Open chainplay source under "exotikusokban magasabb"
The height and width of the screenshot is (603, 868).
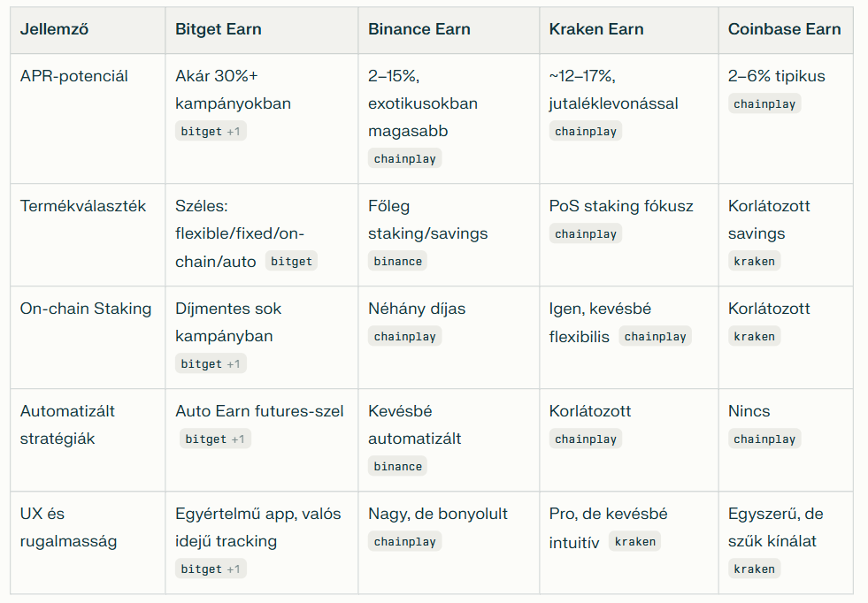pos(404,159)
